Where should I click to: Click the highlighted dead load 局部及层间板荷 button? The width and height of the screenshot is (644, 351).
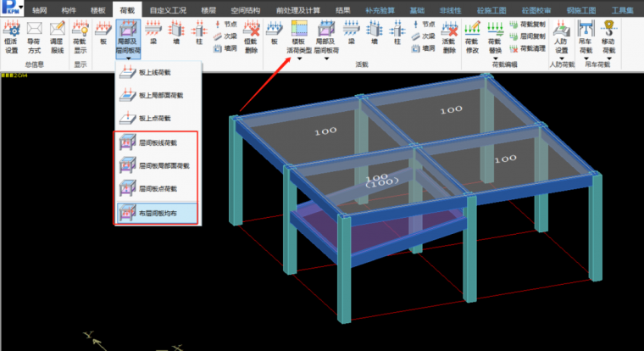128,38
